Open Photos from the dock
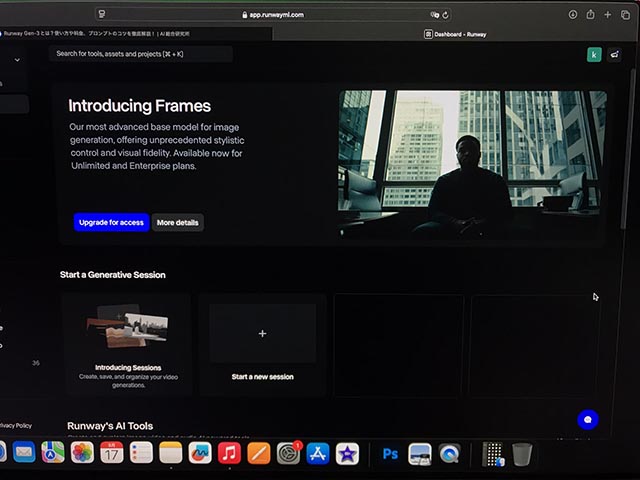 [82, 453]
